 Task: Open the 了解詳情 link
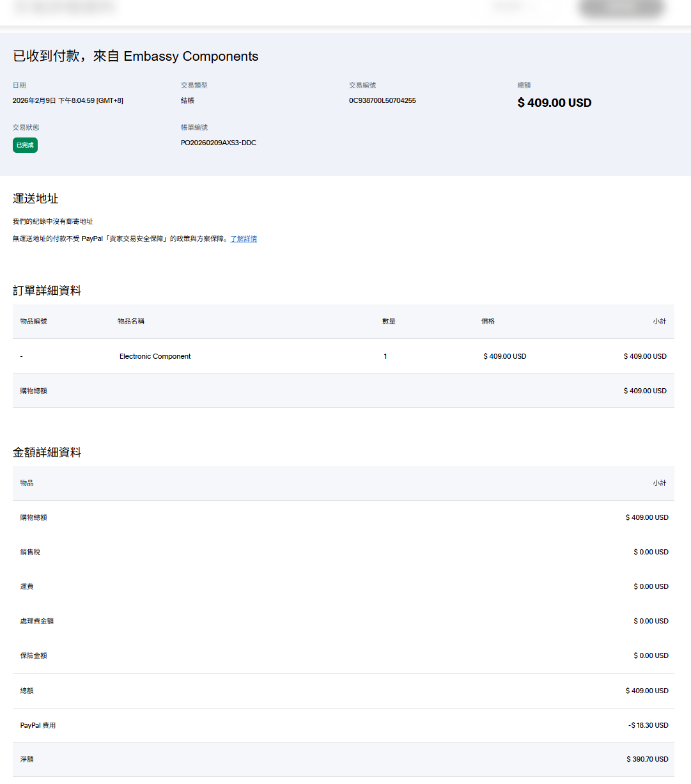tap(244, 239)
